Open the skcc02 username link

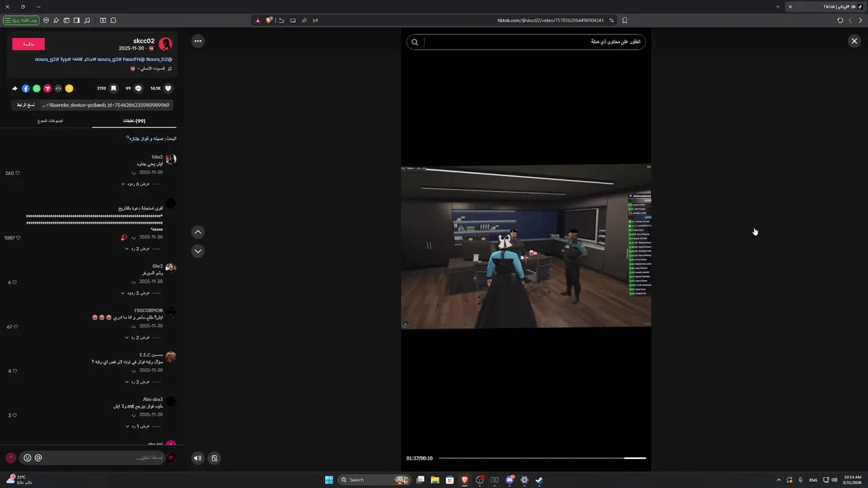click(x=144, y=41)
